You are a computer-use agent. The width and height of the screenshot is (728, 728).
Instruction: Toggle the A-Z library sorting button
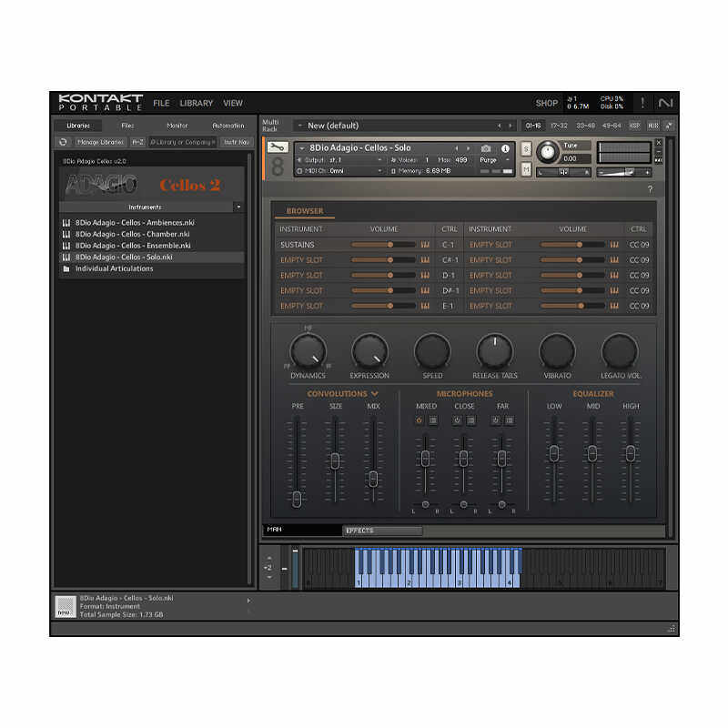(137, 142)
